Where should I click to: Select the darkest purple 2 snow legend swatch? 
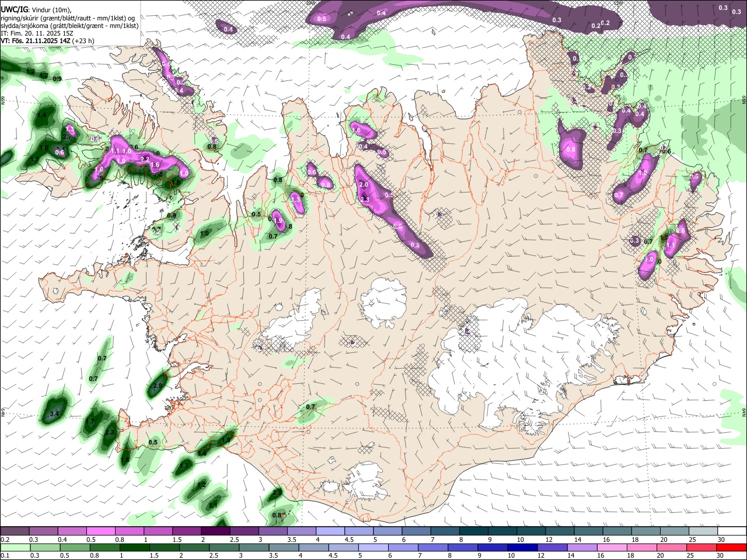(215, 531)
